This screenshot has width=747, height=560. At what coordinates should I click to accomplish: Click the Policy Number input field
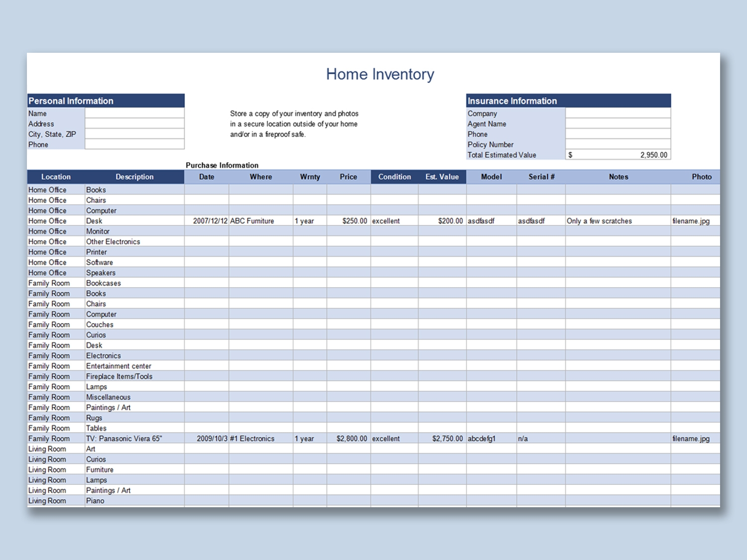click(x=618, y=144)
